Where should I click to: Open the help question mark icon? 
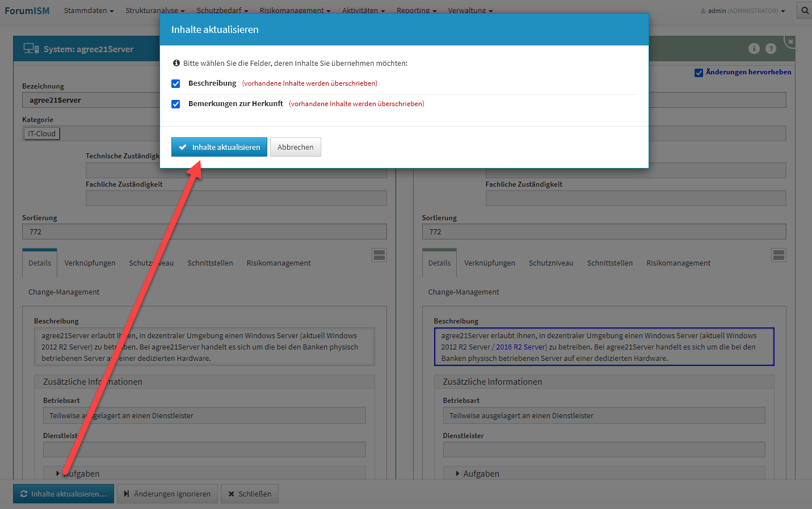[771, 48]
